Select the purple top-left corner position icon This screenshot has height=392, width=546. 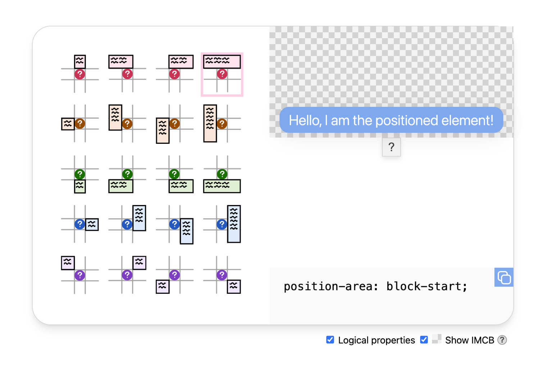click(x=80, y=275)
